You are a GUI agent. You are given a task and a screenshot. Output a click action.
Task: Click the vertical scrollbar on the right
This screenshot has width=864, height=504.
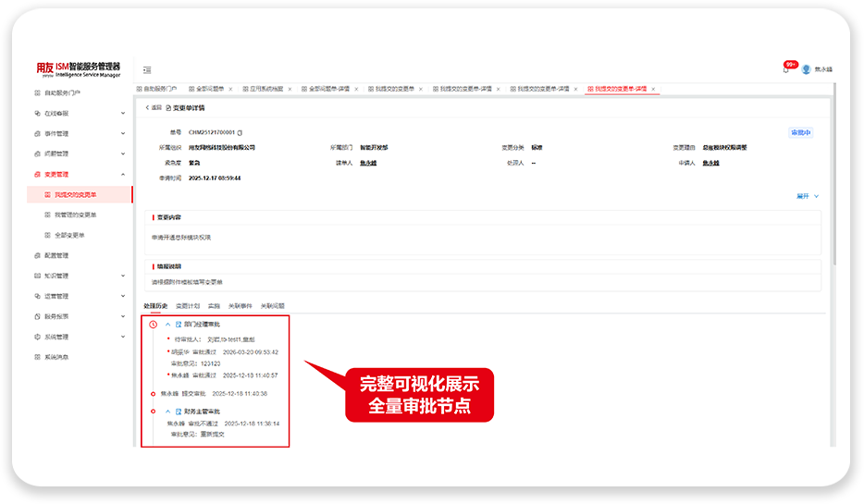(834, 174)
